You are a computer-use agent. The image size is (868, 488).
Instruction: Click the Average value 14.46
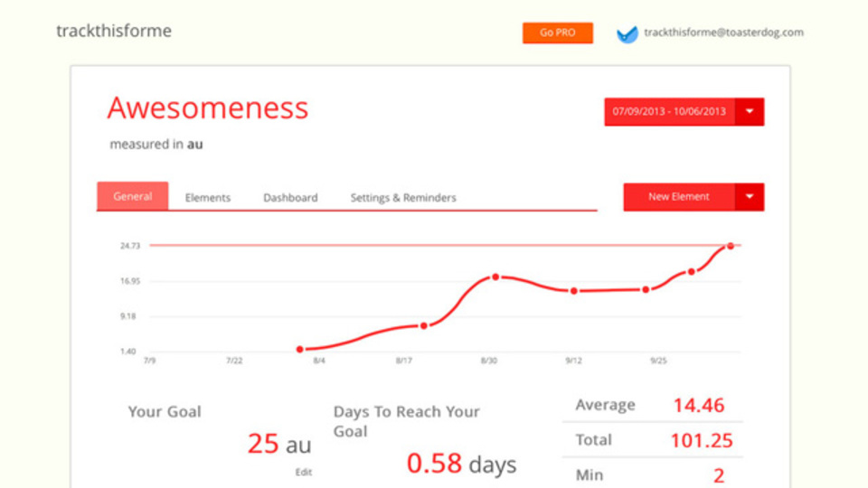click(x=699, y=405)
